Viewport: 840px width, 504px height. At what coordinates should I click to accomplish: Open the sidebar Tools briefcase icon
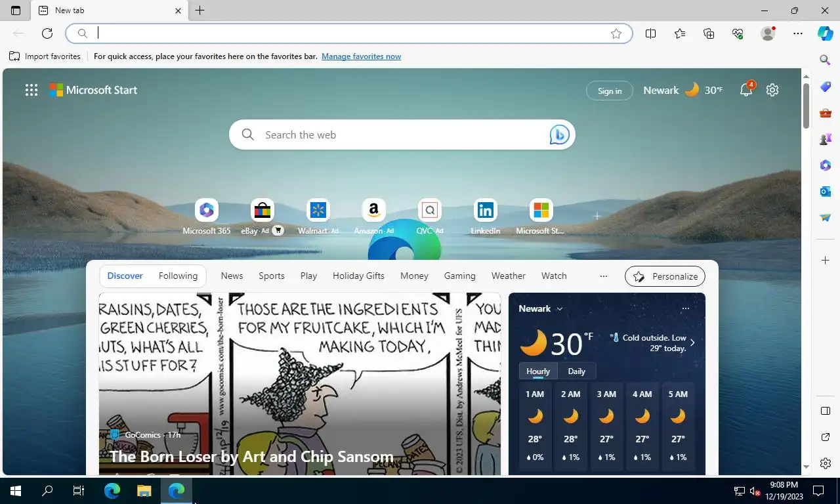pos(826,113)
